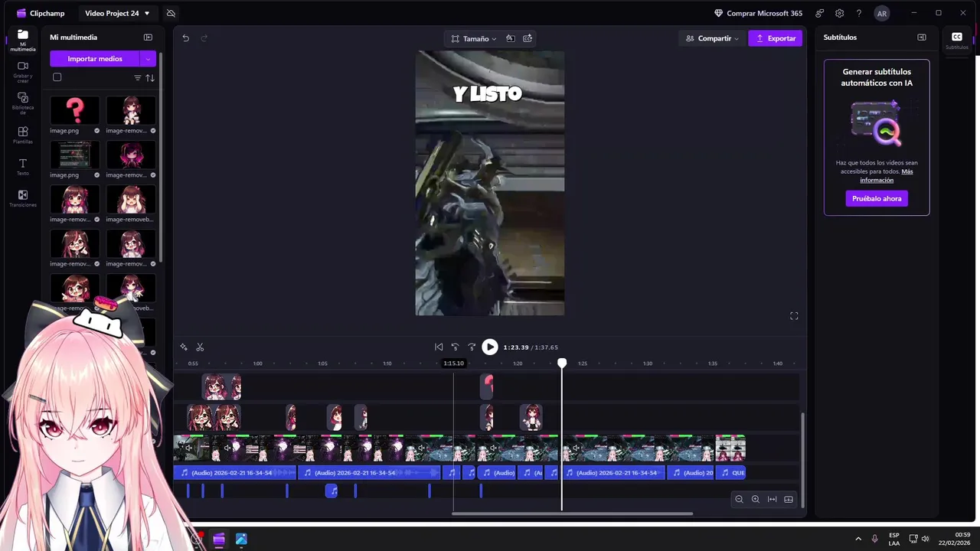Play the video preview
This screenshot has height=551, width=980.
click(x=490, y=347)
